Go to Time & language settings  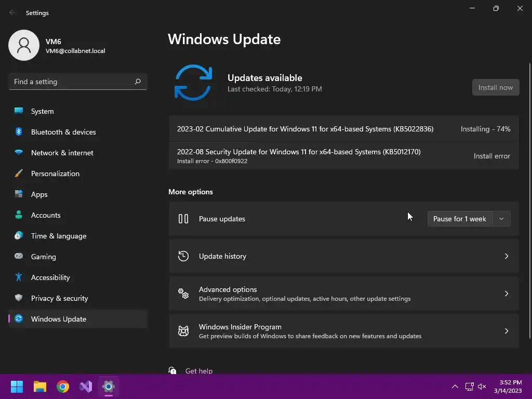pos(78,236)
